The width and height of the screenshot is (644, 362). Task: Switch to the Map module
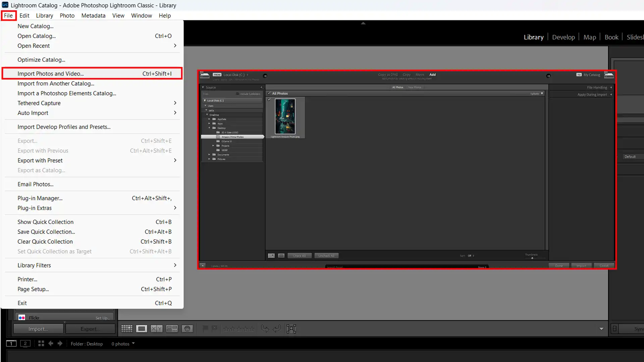(589, 37)
